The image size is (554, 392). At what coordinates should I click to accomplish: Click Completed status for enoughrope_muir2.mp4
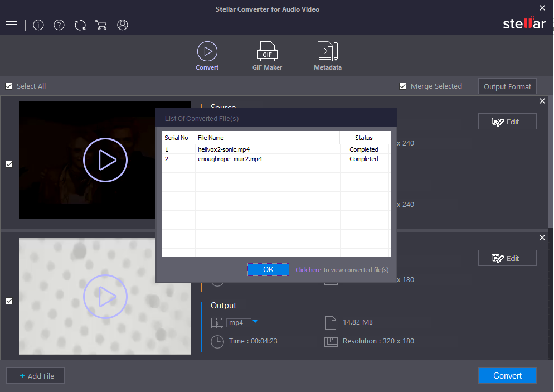364,159
